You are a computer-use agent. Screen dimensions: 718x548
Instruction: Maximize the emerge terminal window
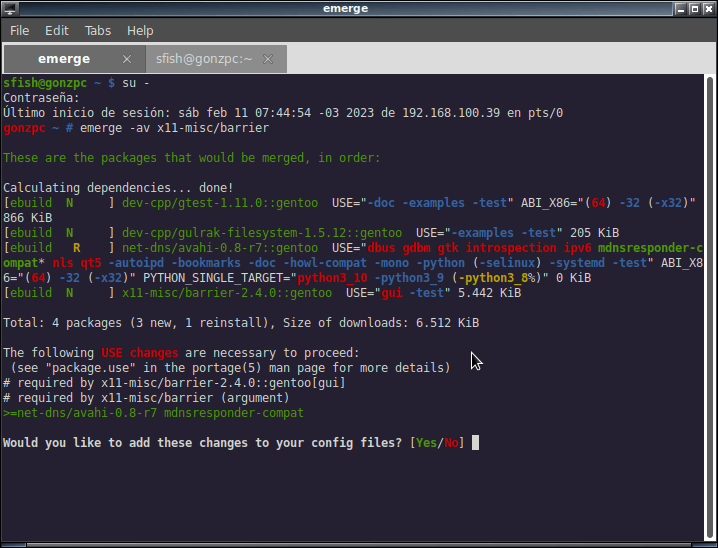tap(695, 9)
